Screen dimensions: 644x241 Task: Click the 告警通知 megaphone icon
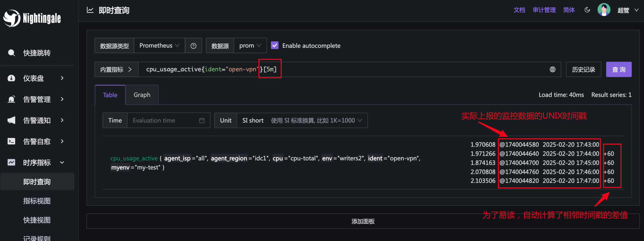[x=11, y=120]
